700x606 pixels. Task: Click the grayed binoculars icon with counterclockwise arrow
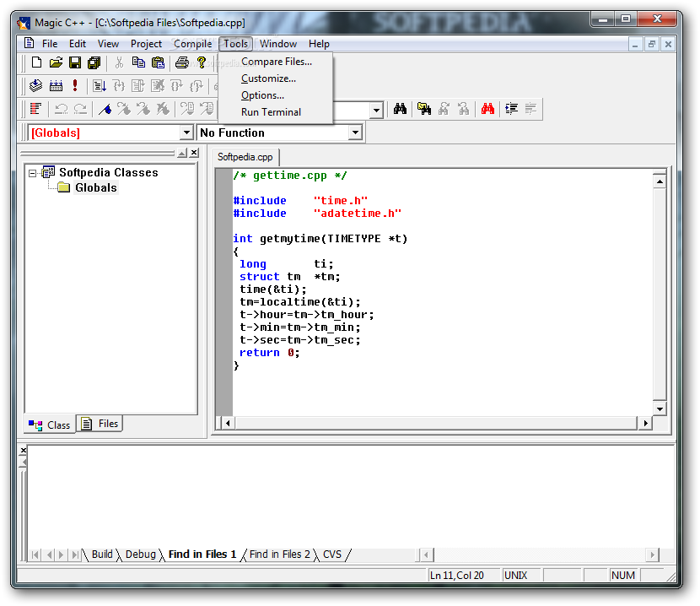463,109
